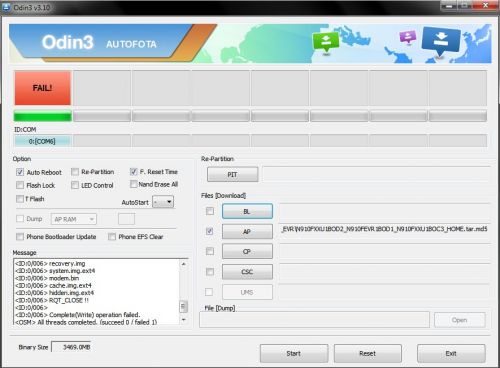Select the 'RQT_CLOSE !!' log line

tap(52, 300)
